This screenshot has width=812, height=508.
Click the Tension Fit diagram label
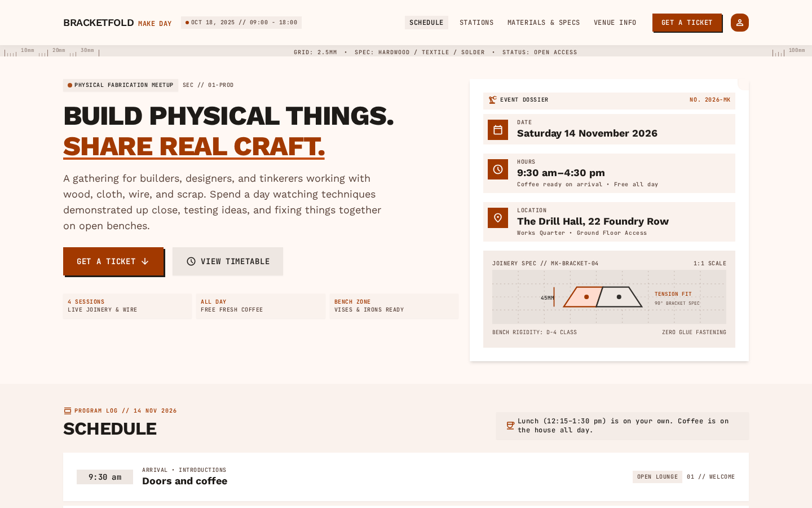673,294
